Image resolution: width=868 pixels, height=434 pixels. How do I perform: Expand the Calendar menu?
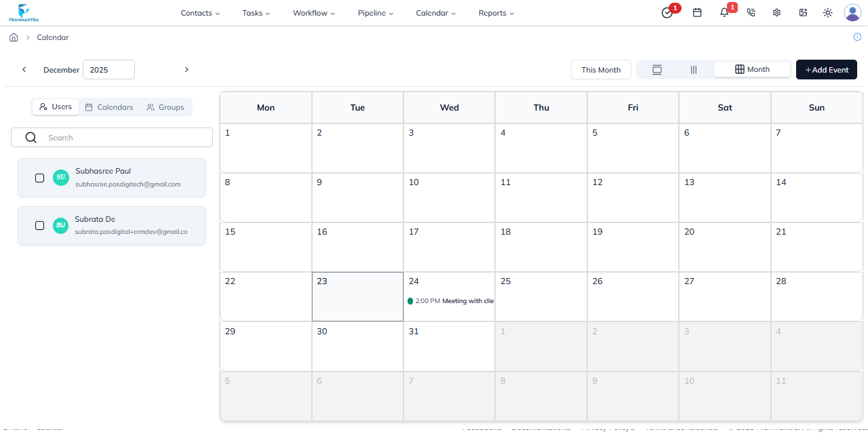pyautogui.click(x=436, y=13)
